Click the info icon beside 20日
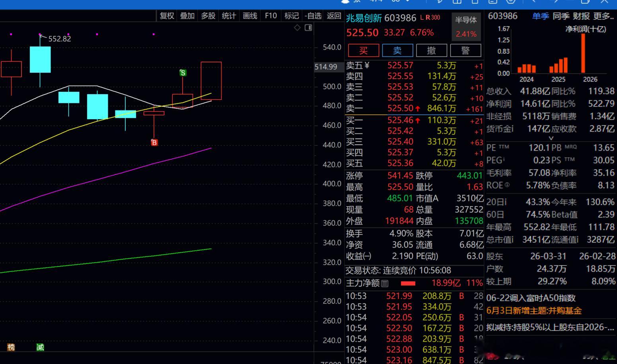 click(x=506, y=202)
